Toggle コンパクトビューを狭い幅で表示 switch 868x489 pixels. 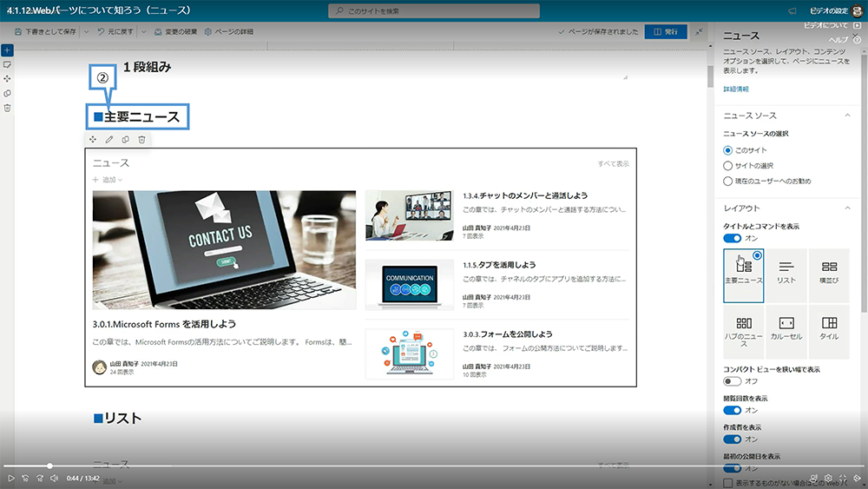(x=733, y=381)
